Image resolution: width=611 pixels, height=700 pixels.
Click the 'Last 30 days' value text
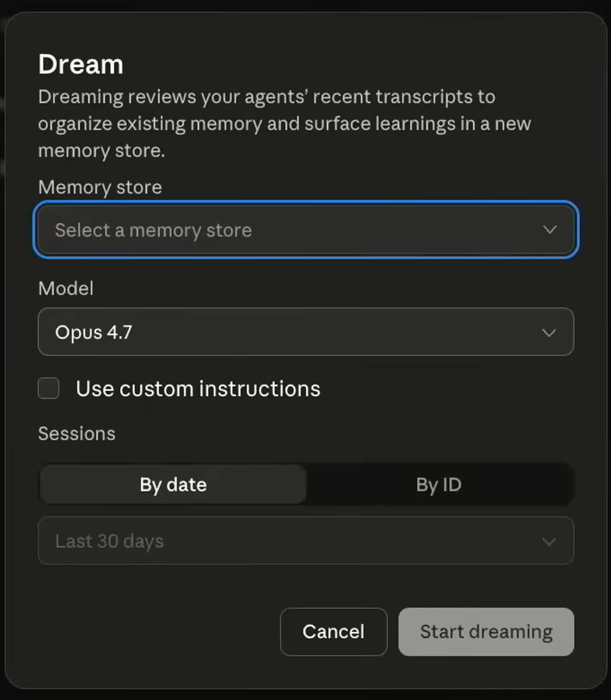(x=109, y=541)
